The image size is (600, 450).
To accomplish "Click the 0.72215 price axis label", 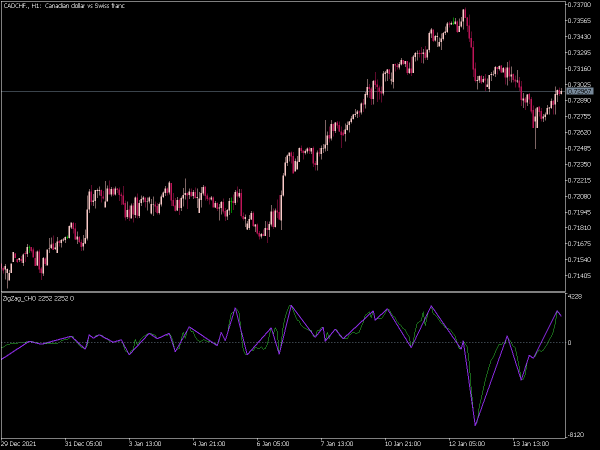I will pos(580,180).
